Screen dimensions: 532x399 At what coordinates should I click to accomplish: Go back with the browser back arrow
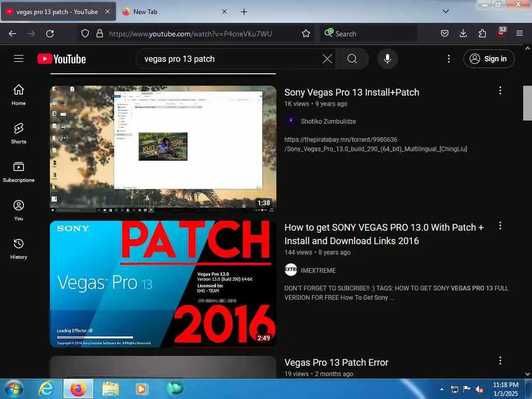pyautogui.click(x=12, y=34)
